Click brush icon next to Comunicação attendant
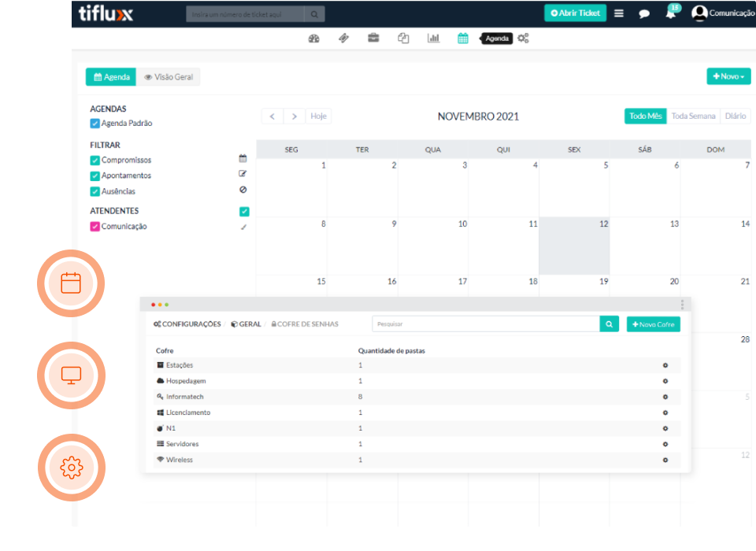The height and width of the screenshot is (551, 756). pyautogui.click(x=244, y=227)
